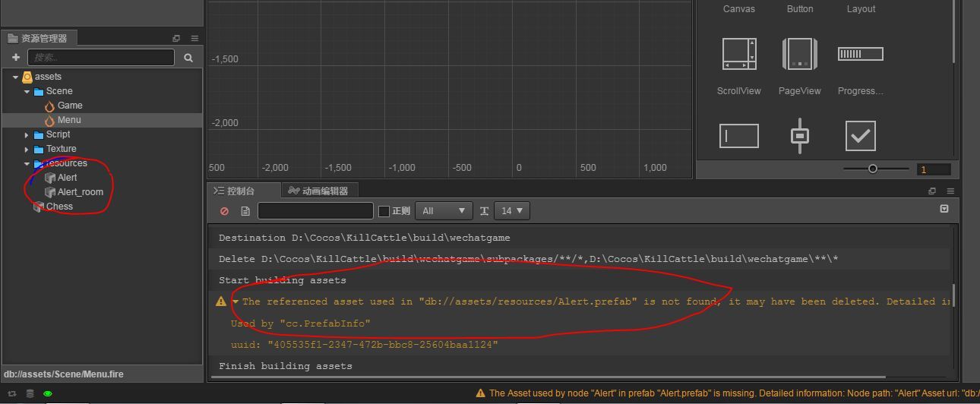Select the 'Start building assets' log line
Screen dimensions: 980x404
point(282,280)
